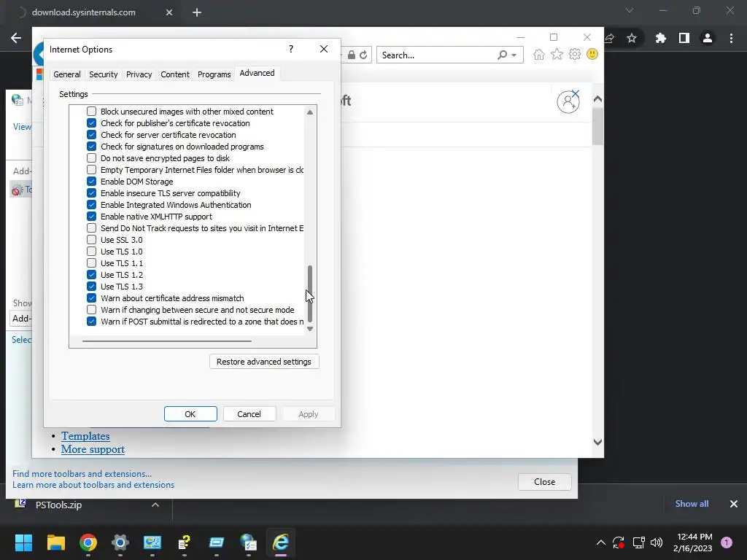Open Chrome extensions puzzle icon
Image resolution: width=747 pixels, height=560 pixels.
pyautogui.click(x=660, y=38)
